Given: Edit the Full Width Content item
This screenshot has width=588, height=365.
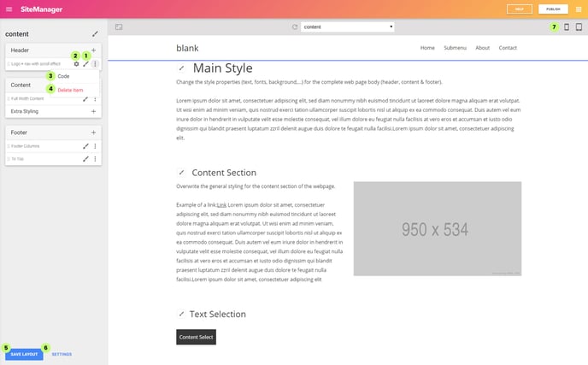Looking at the screenshot, I should [85, 99].
